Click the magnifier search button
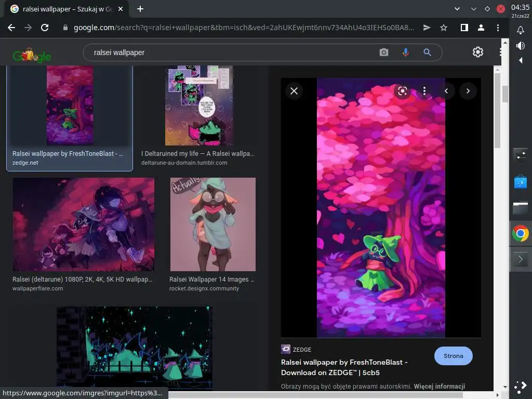The width and height of the screenshot is (532, 399). click(427, 52)
